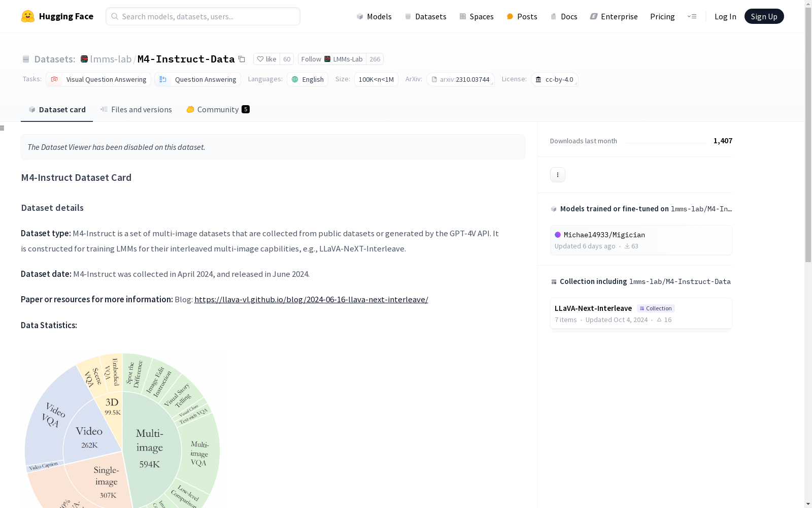The image size is (812, 508).
Task: Open the Docs page
Action: [x=563, y=16]
